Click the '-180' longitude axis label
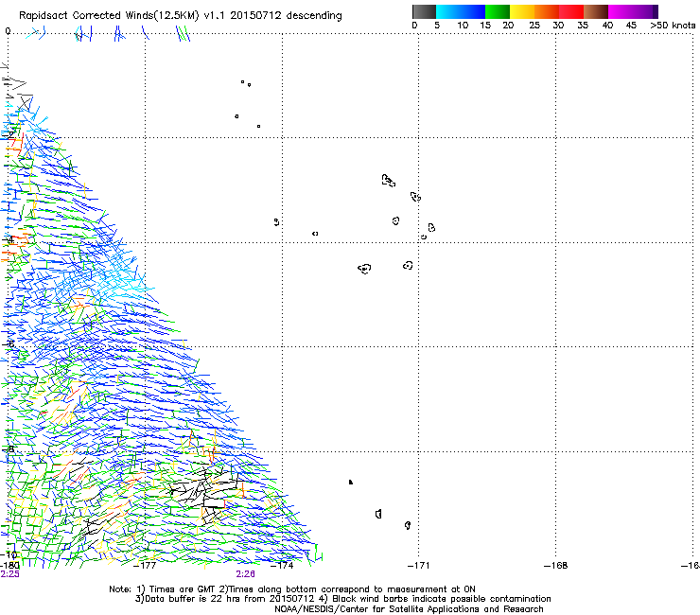 [9, 566]
